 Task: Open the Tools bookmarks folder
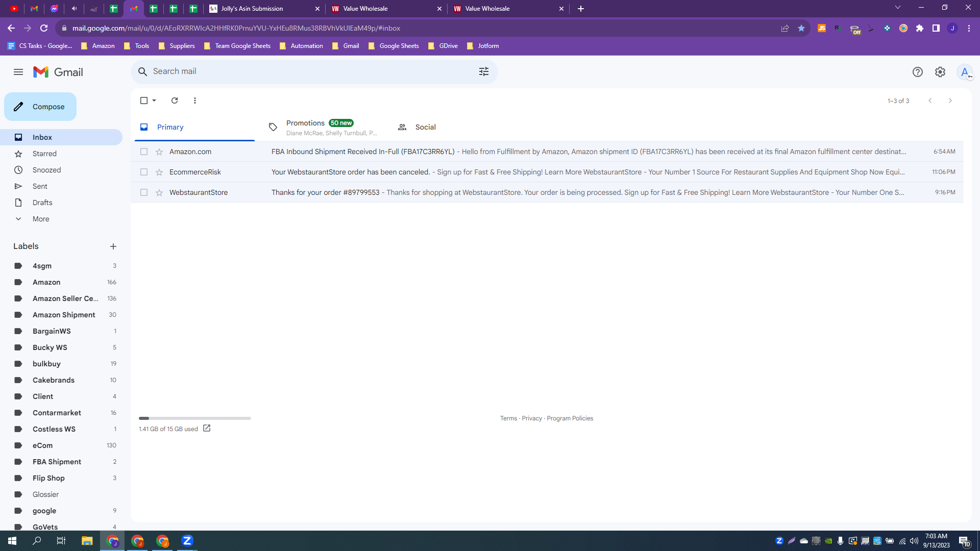tap(137, 46)
